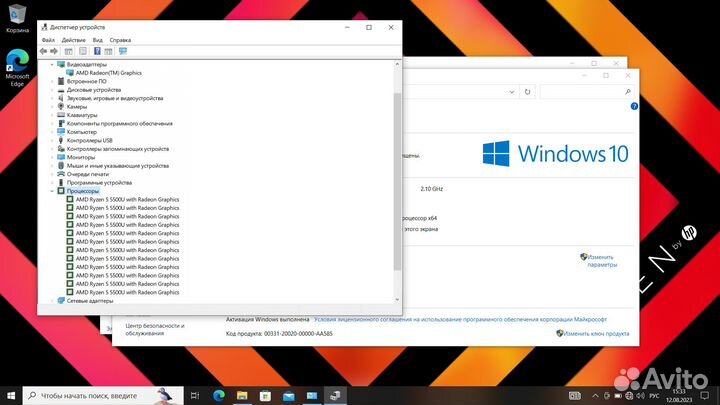Open the Действие menu
This screenshot has height=405, width=720.
pos(73,40)
